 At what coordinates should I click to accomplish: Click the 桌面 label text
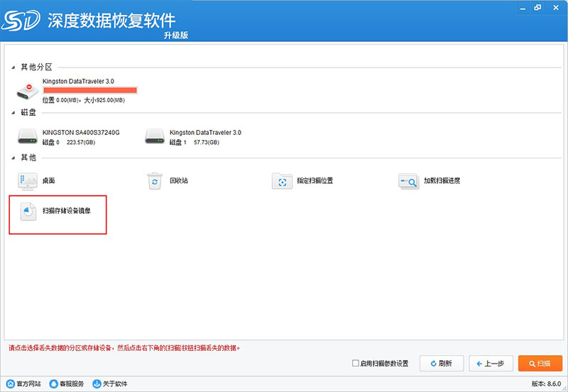tap(48, 180)
